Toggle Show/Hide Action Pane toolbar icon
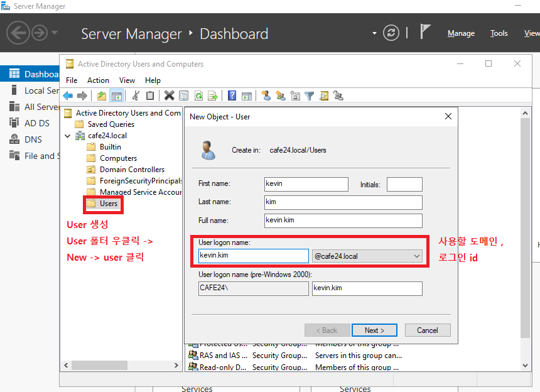This screenshot has width=540, height=392. point(247,95)
